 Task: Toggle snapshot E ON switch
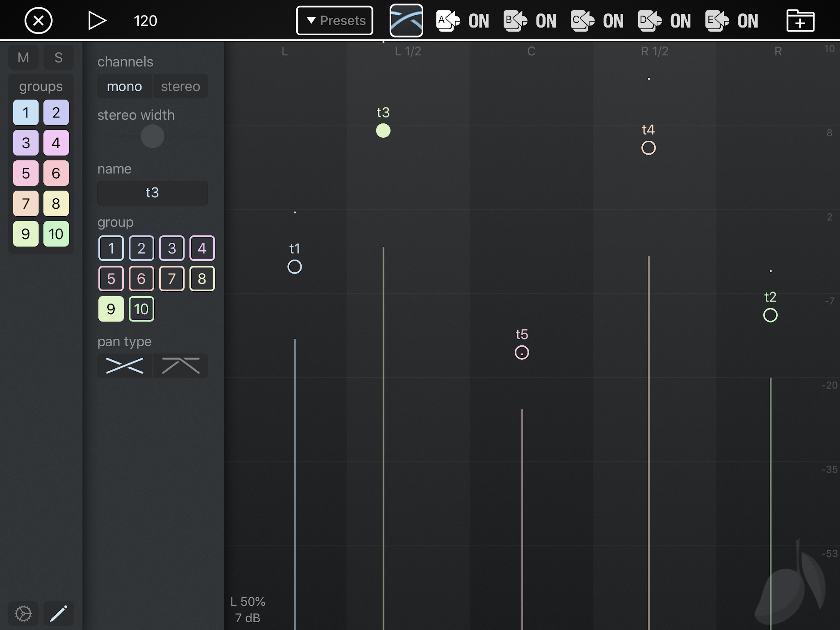click(x=747, y=21)
